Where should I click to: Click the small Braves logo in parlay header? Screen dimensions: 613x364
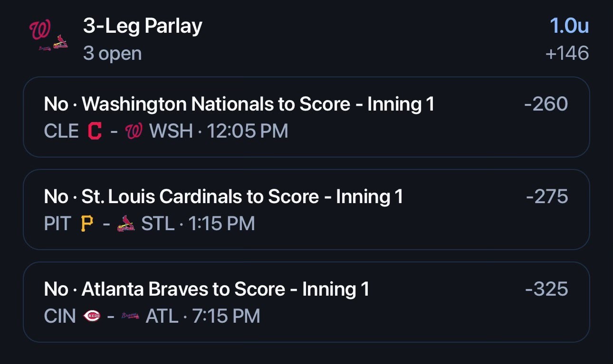45,48
